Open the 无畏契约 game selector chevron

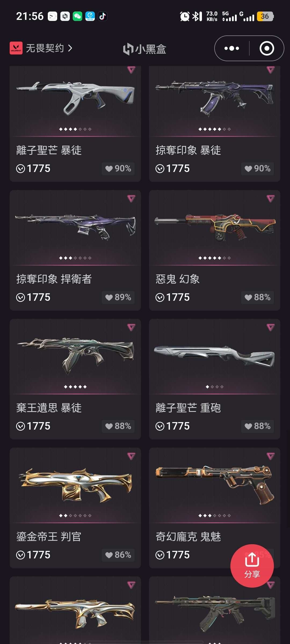[x=70, y=48]
